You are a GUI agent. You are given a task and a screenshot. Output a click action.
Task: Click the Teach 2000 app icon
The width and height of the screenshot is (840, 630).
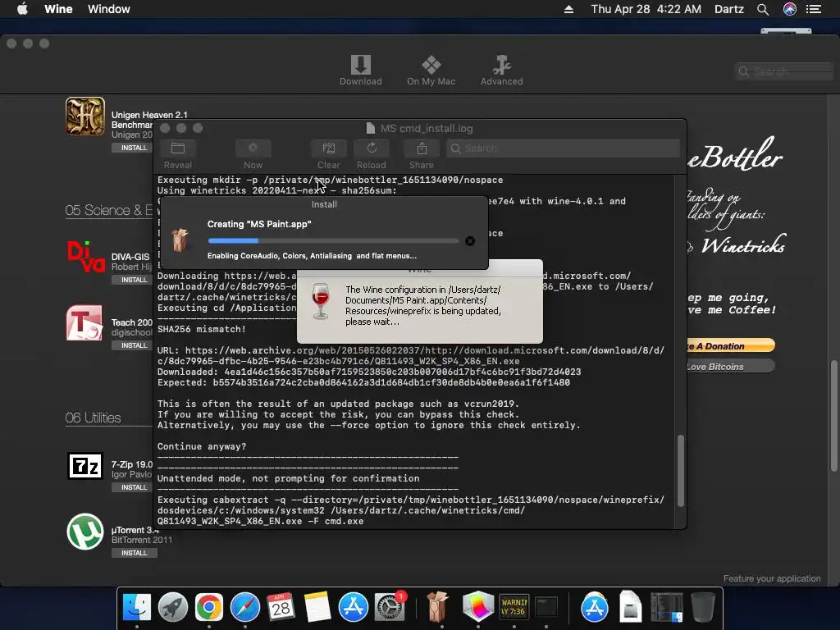click(84, 322)
